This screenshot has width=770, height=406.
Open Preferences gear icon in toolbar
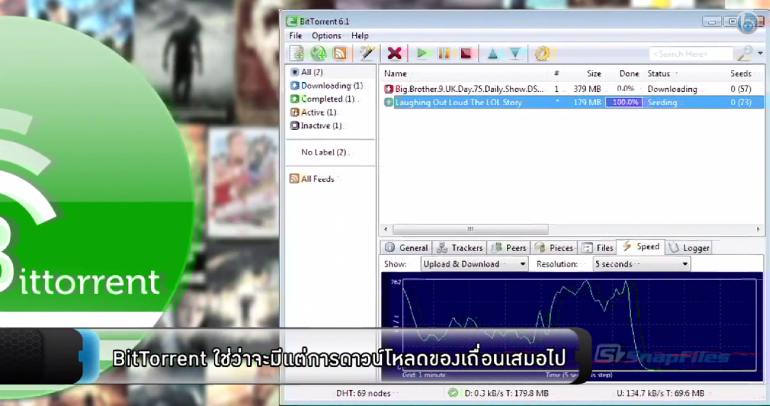(542, 53)
